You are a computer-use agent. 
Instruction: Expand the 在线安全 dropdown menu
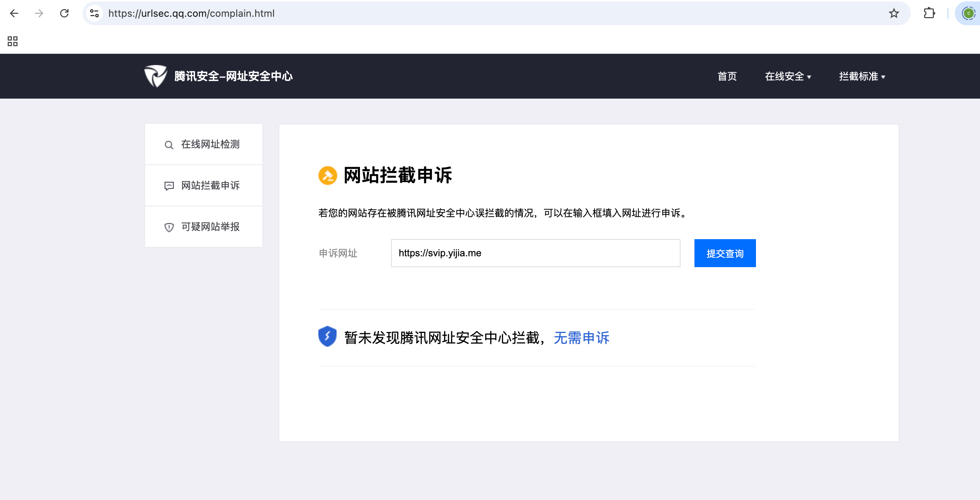coord(787,77)
